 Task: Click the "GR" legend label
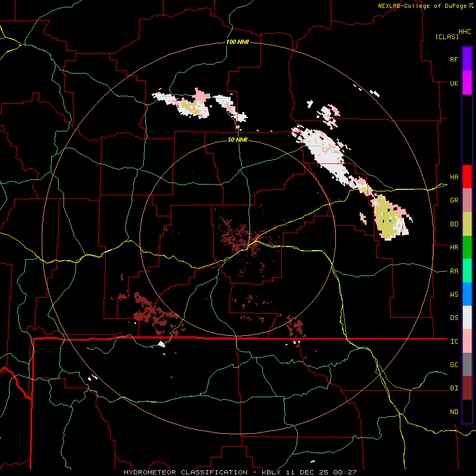point(454,200)
